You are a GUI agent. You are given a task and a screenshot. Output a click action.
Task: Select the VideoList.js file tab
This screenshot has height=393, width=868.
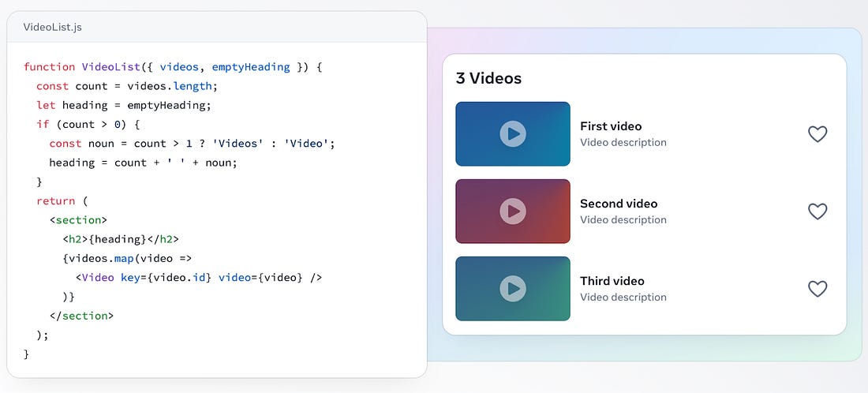(x=53, y=27)
